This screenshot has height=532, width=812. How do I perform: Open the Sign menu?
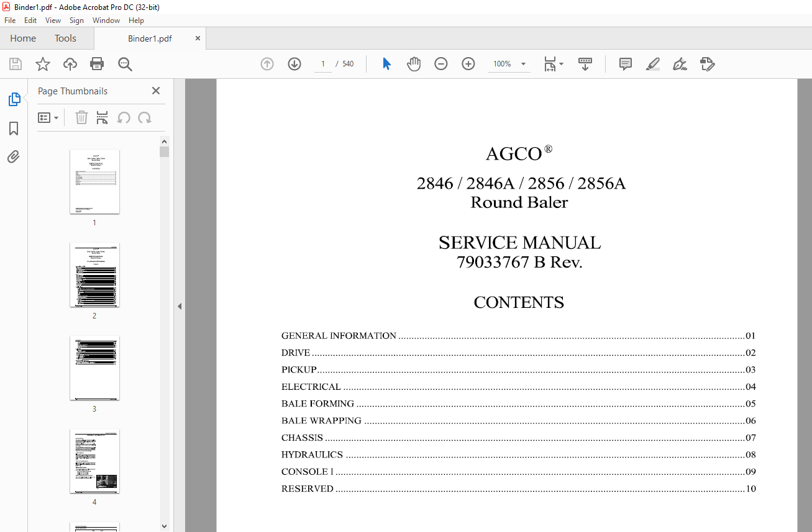click(x=76, y=20)
